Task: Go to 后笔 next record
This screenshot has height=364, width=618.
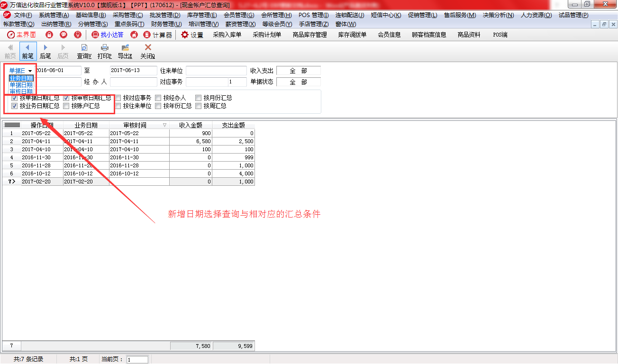Action: click(45, 51)
